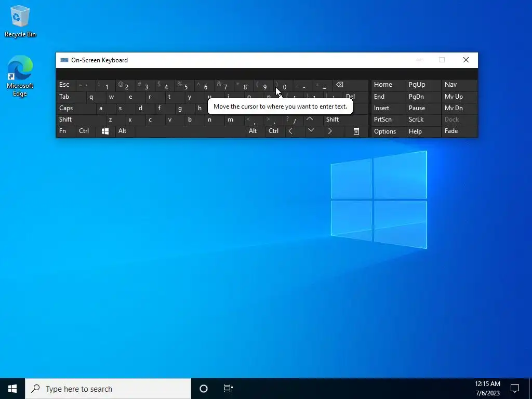The image size is (532, 399).
Task: Click the Help key
Action: (x=423, y=131)
